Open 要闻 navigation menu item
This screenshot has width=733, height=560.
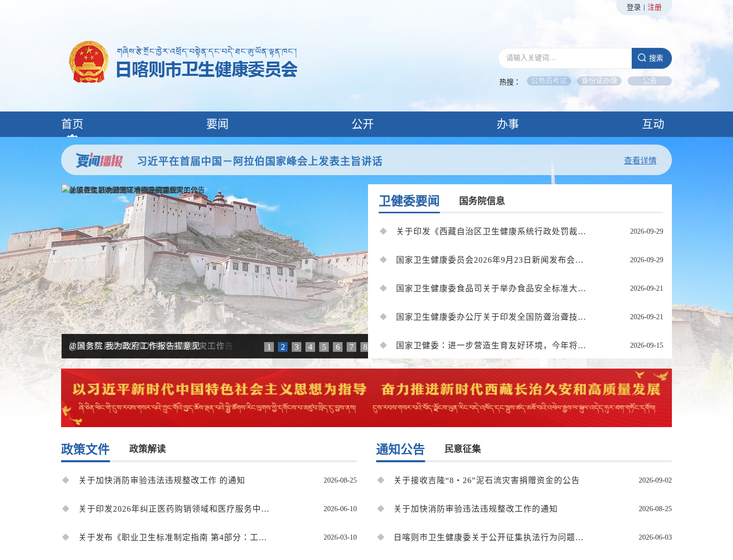coord(217,124)
